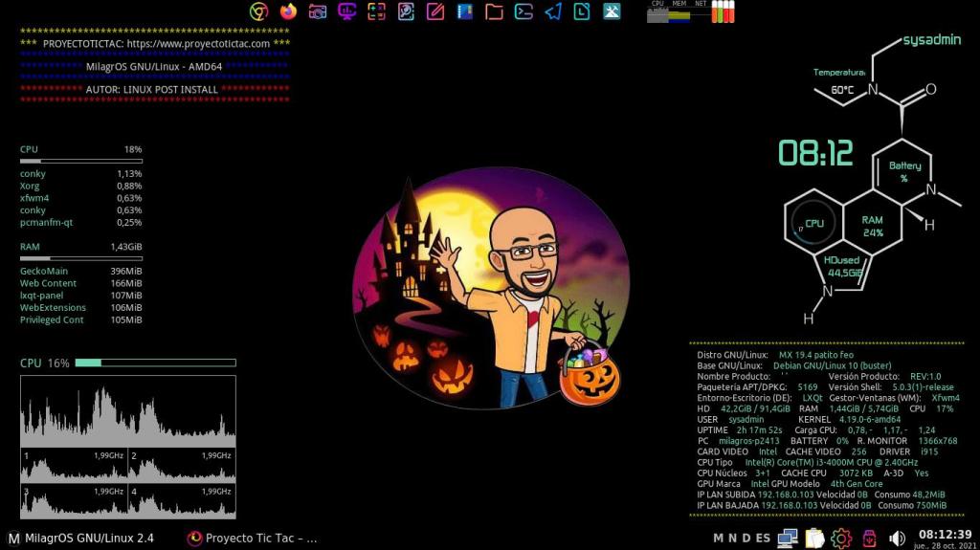Open the MilagrOS GNU/Linux 2.4 start menu

pos(80,538)
